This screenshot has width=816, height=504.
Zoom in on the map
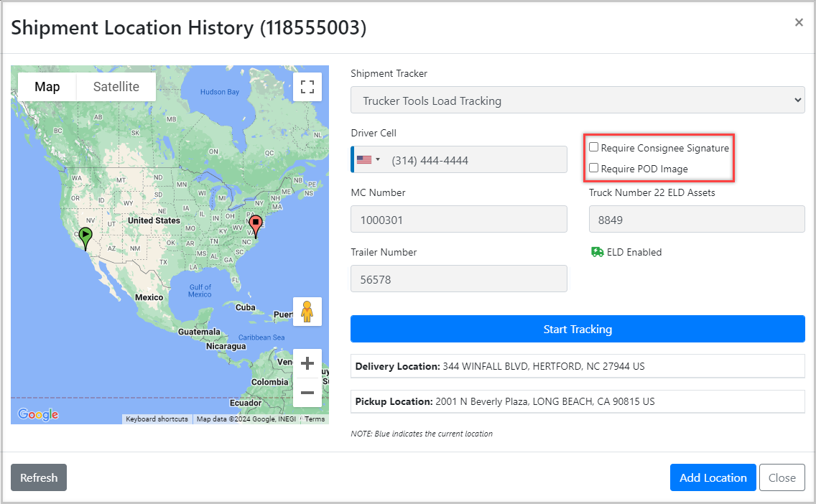point(307,363)
